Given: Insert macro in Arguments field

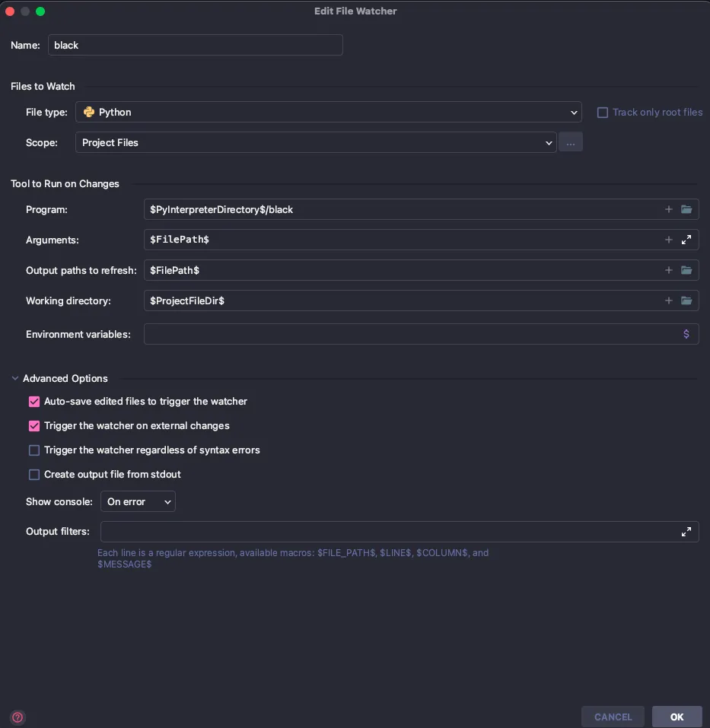Looking at the screenshot, I should click(669, 240).
